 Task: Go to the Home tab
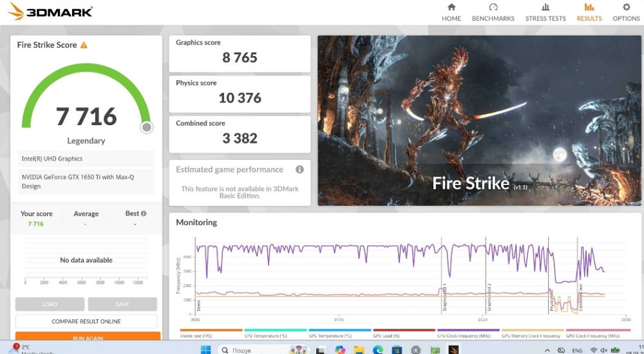(451, 12)
